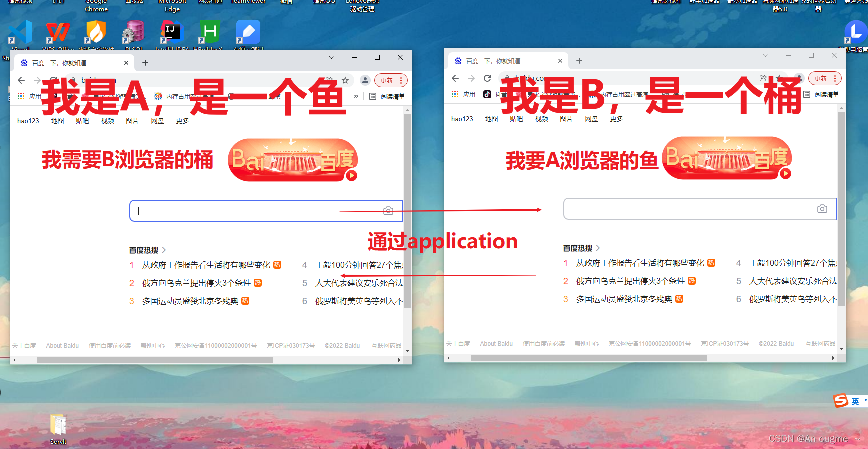Go back in left browser window
This screenshot has height=449, width=868.
click(x=21, y=80)
